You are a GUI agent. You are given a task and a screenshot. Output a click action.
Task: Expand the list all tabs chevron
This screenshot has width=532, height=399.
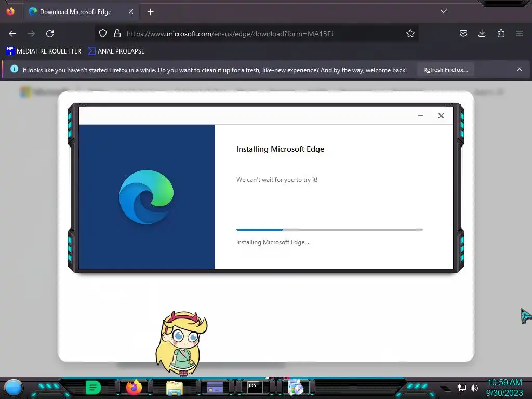coord(444,11)
